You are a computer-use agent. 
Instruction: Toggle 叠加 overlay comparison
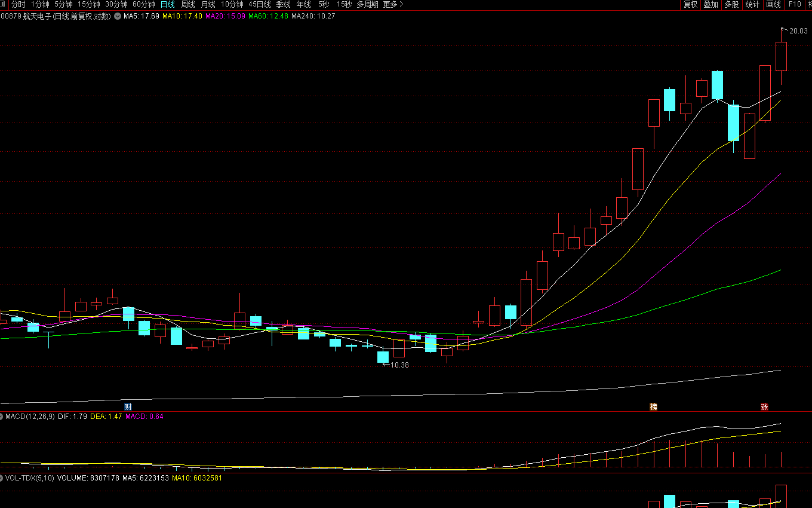click(x=710, y=4)
